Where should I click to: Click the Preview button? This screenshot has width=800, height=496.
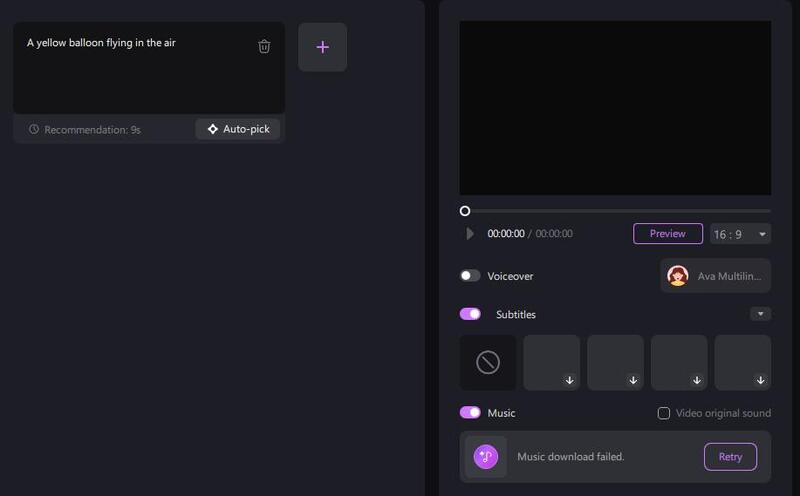tap(667, 234)
